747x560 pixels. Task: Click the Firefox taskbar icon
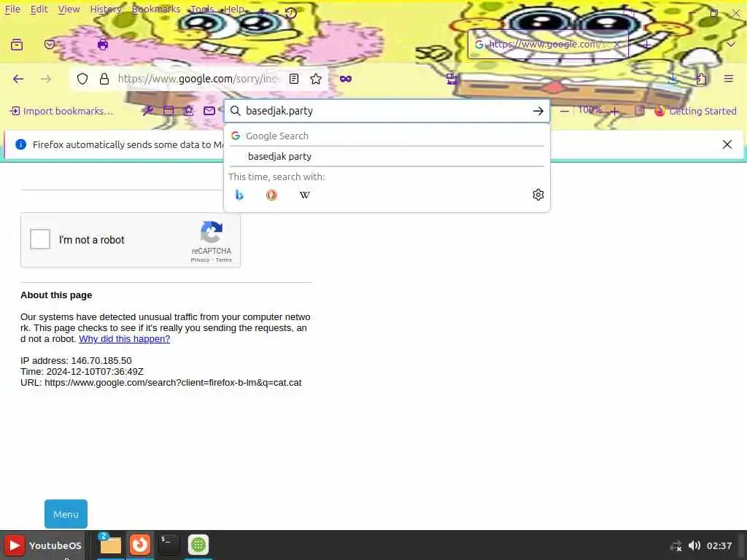[139, 545]
